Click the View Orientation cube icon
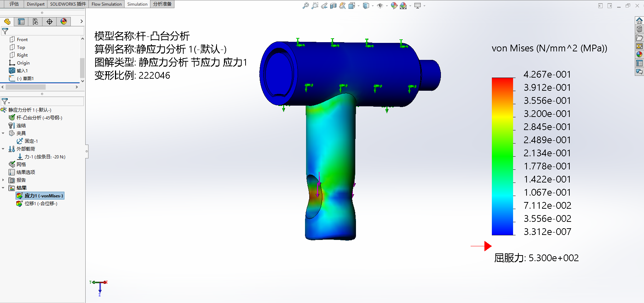This screenshot has width=644, height=303. coord(352,6)
